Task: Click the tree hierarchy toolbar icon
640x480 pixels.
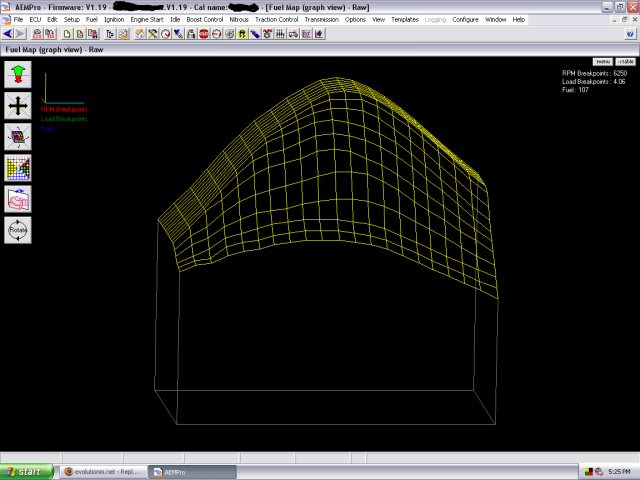Action: pyautogui.click(x=110, y=34)
